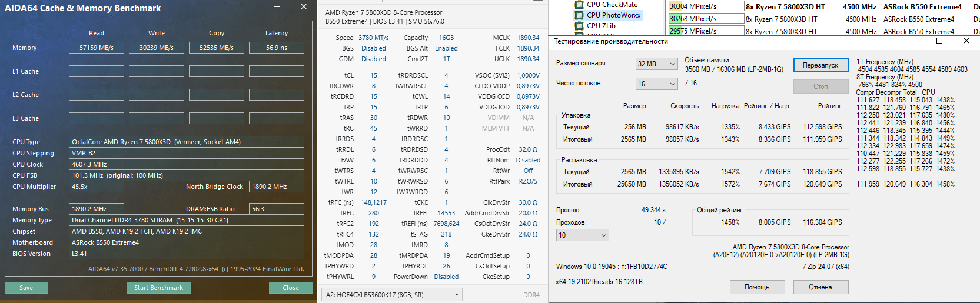980x303 pixels.
Task: Click the chip icon beside CPU CheckMate
Action: coord(579,5)
